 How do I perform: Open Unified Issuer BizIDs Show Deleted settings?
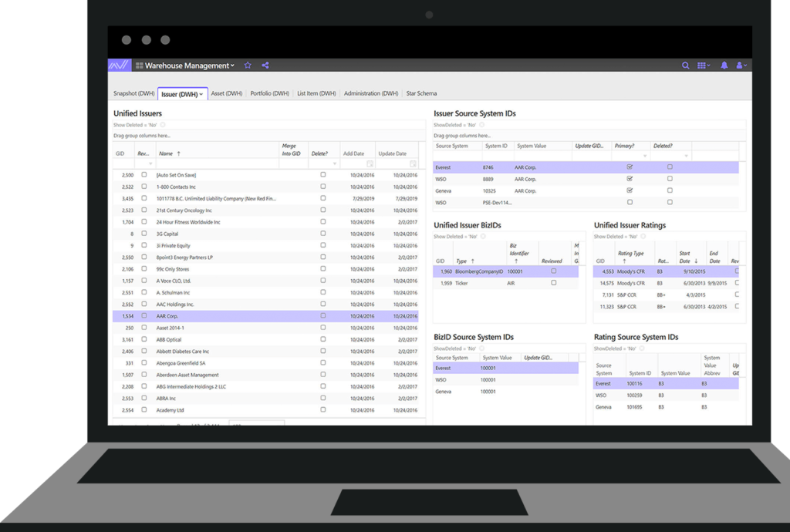[483, 237]
